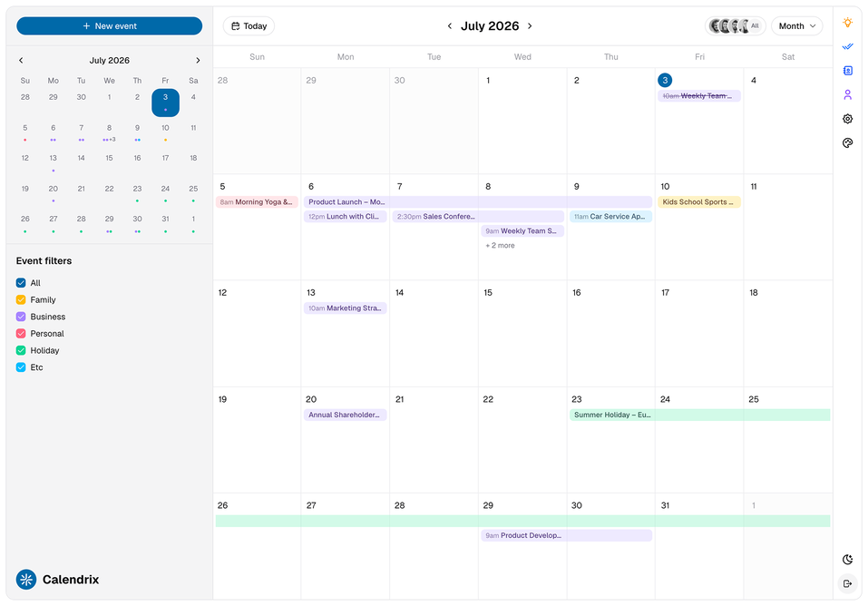Open the Marketing Strategy event
The height and width of the screenshot is (606, 868).
[x=346, y=308]
